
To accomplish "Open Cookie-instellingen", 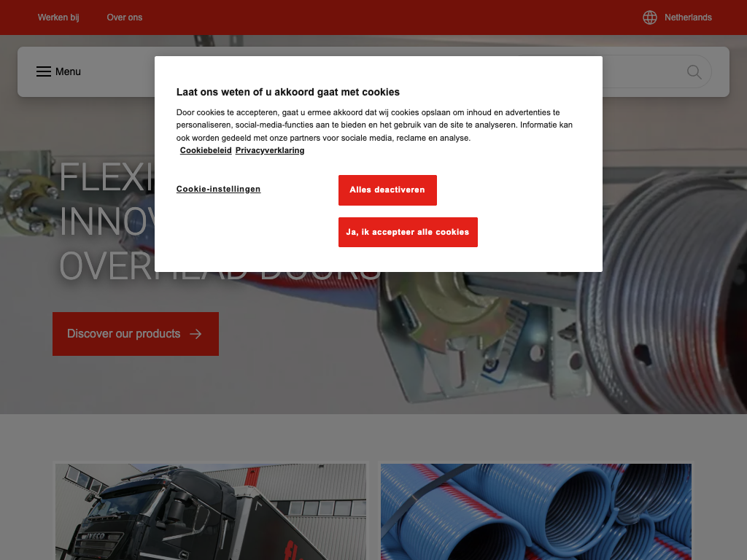I will (218, 189).
